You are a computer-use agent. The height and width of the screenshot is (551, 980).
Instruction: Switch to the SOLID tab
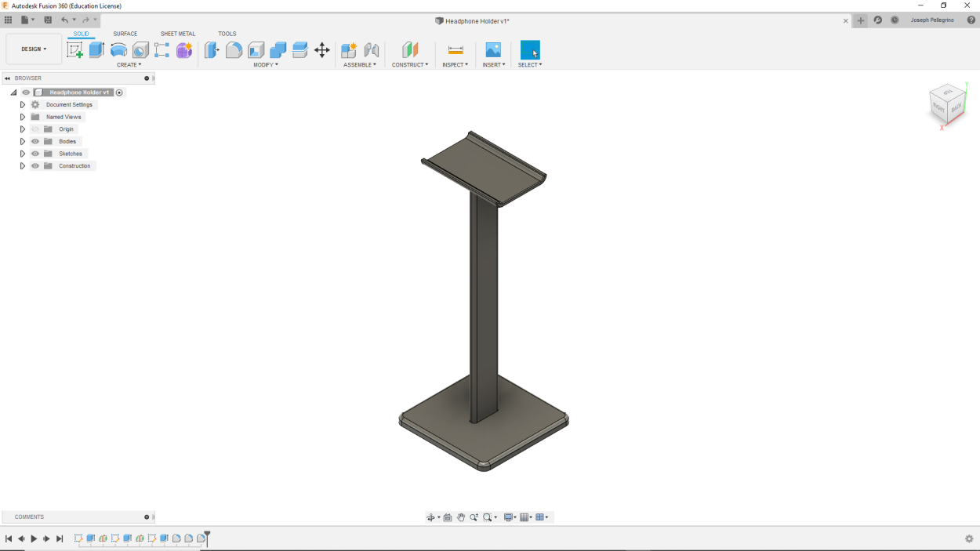[x=82, y=34]
